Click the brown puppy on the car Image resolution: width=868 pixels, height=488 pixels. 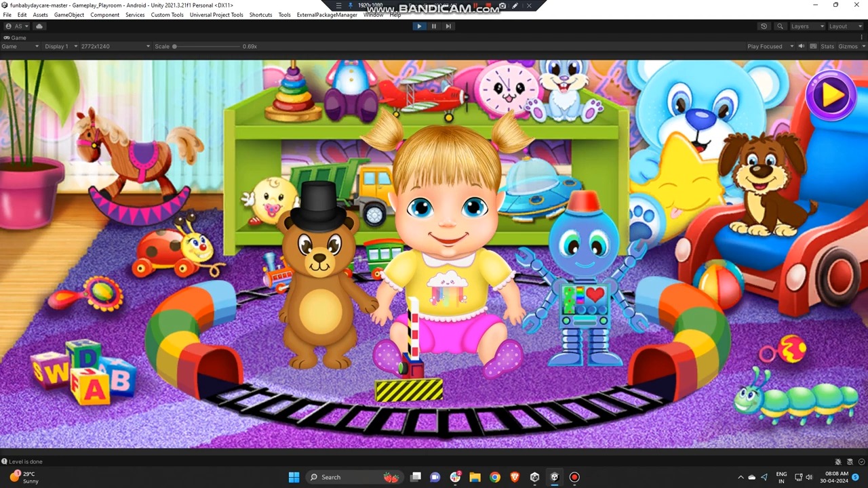766,183
